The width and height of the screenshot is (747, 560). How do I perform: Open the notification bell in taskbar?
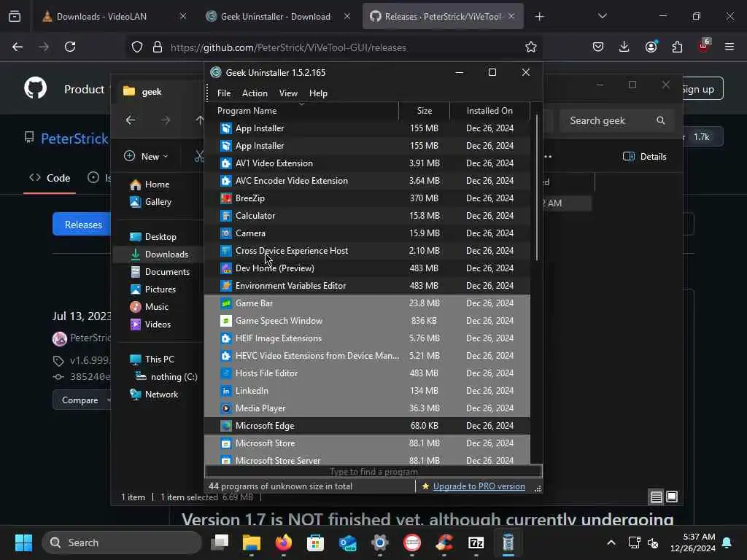coord(727,542)
